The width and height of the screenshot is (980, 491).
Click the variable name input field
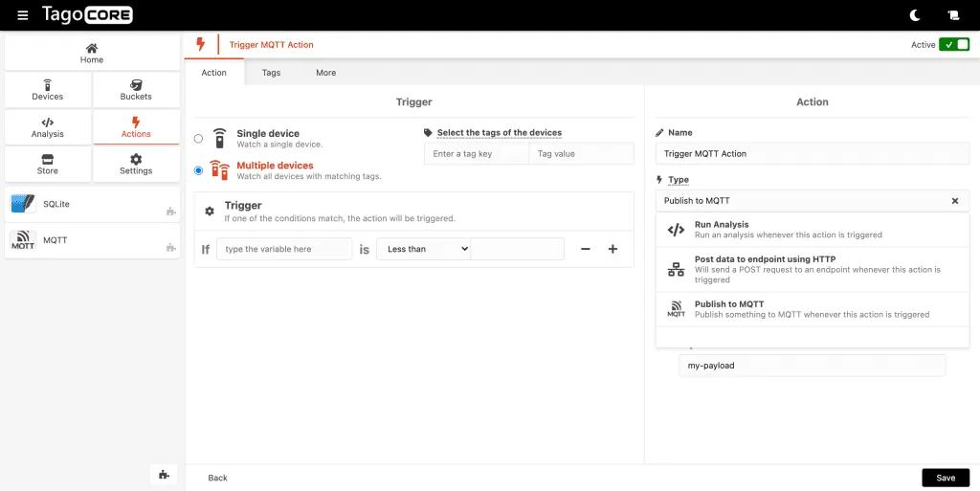coord(284,249)
